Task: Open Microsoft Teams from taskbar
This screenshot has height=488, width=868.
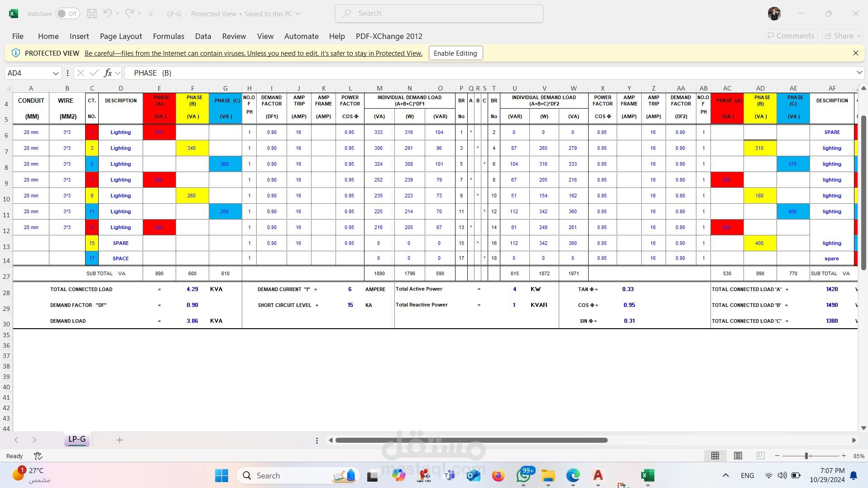Action: click(450, 476)
